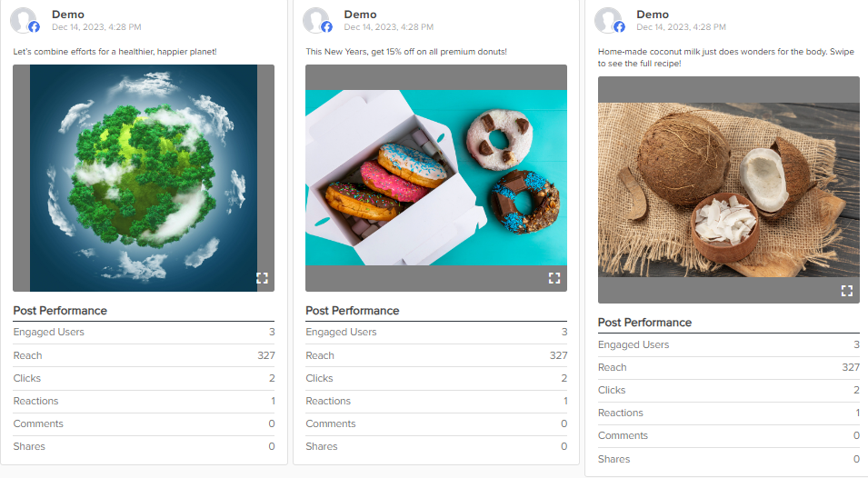Click the Reactions label on the coconut post
Image resolution: width=868 pixels, height=478 pixels.
[621, 413]
